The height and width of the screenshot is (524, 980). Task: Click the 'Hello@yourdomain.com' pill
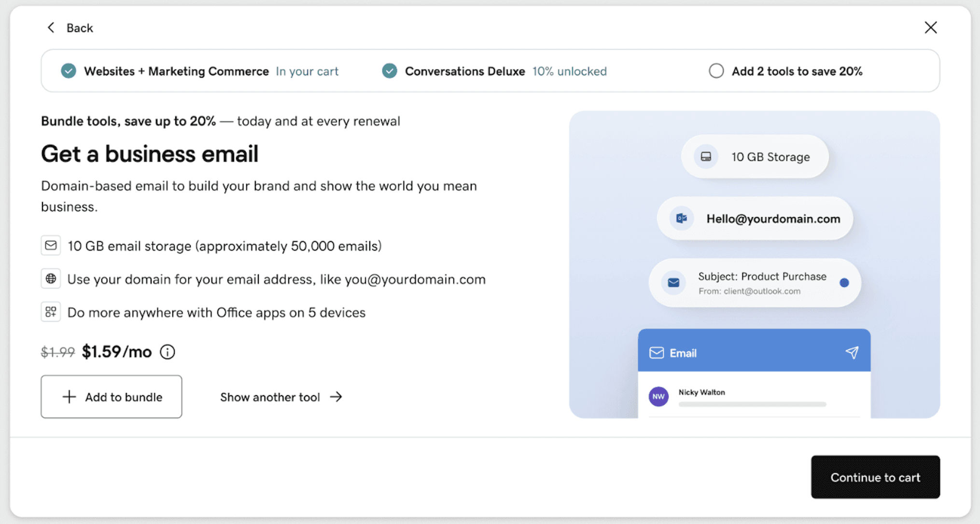(755, 219)
